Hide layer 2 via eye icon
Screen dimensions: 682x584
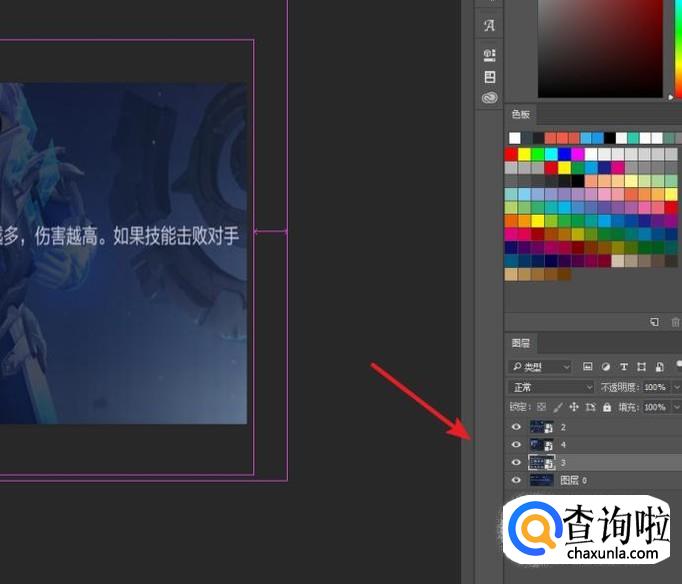[516, 427]
